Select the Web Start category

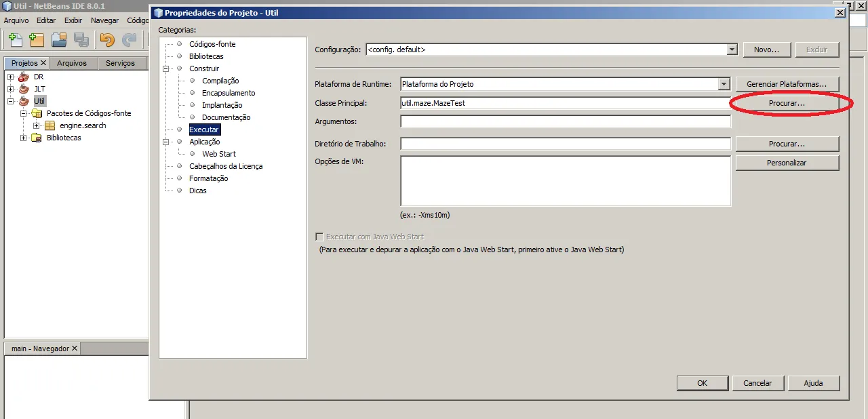pos(219,154)
